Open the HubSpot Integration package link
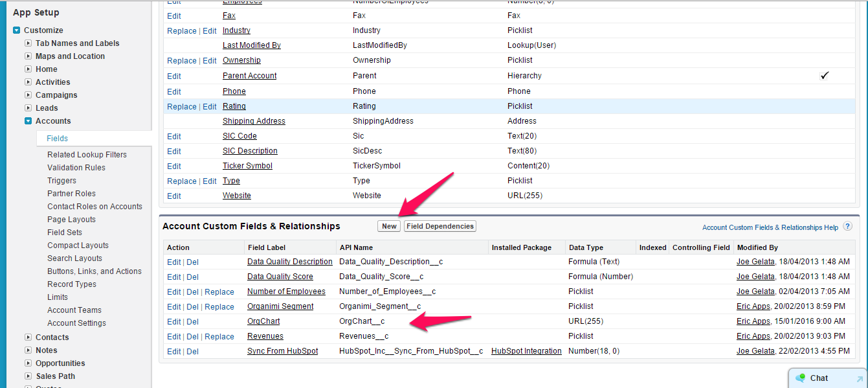This screenshot has height=388, width=868. coord(526,351)
